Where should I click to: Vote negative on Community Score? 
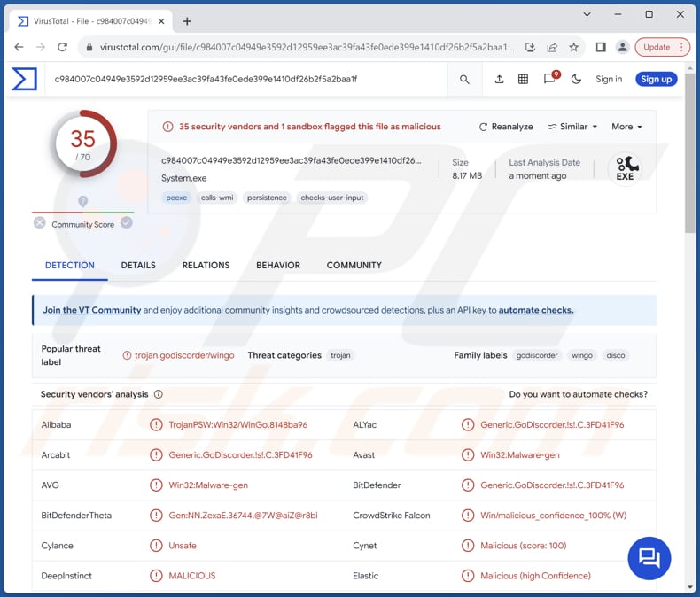39,222
